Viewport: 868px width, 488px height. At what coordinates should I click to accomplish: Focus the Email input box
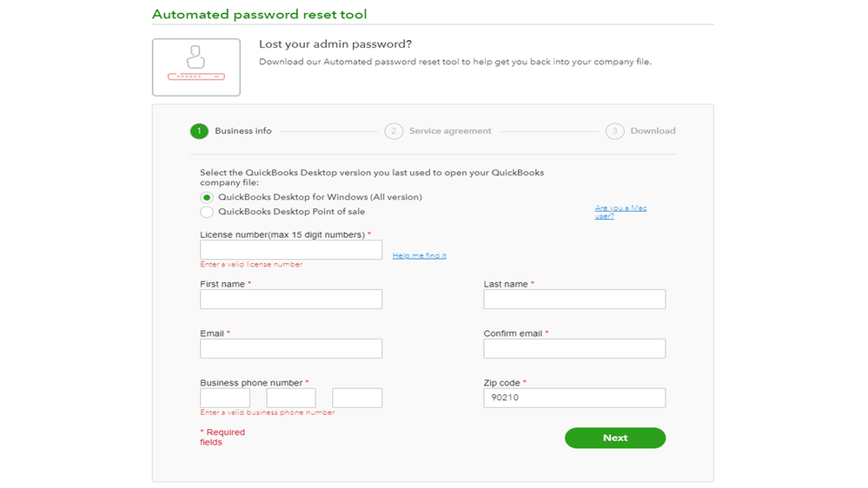coord(291,349)
